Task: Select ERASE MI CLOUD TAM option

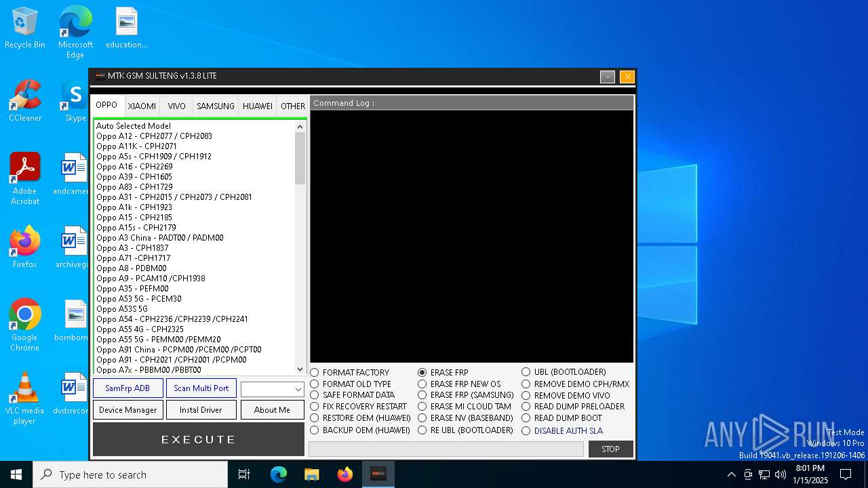Action: click(465, 407)
